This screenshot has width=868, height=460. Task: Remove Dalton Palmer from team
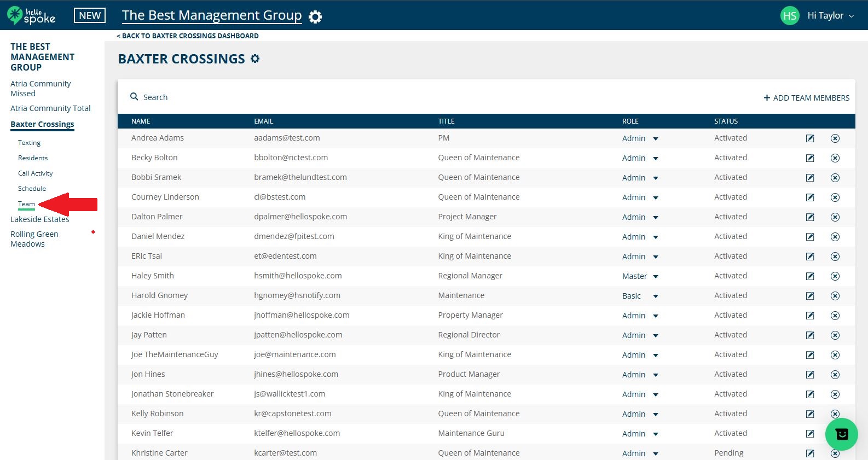[x=835, y=217]
